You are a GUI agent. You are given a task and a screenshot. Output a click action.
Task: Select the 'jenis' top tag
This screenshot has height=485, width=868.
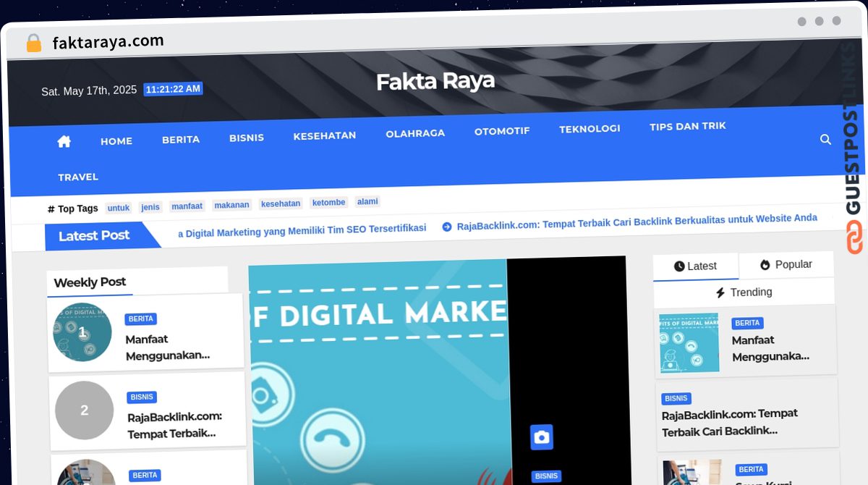(x=150, y=207)
